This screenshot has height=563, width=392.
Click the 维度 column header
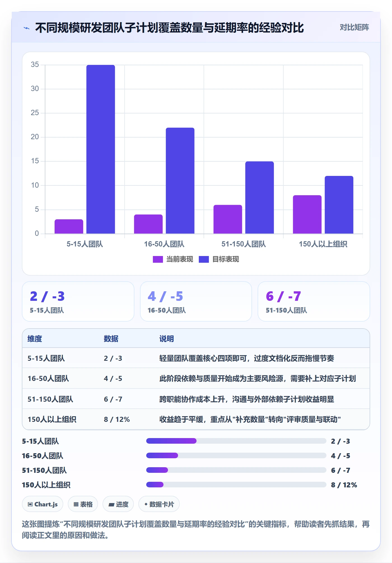[x=35, y=339]
